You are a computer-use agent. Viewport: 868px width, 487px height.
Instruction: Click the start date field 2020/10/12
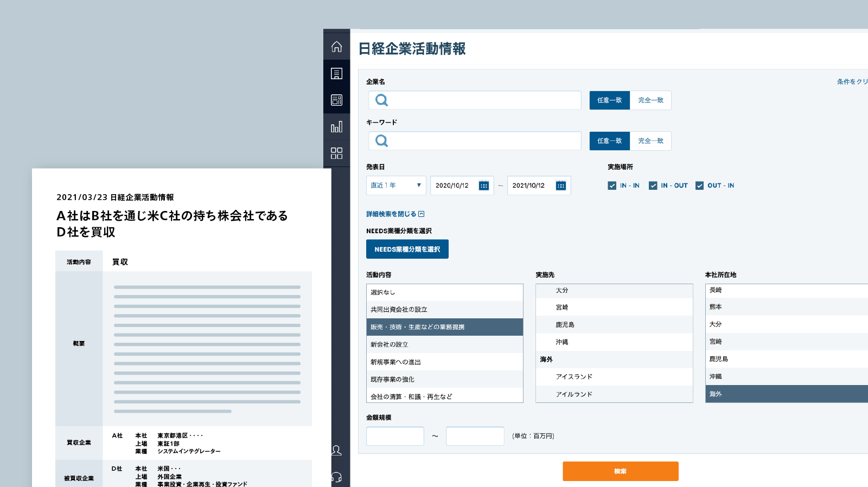coord(462,185)
